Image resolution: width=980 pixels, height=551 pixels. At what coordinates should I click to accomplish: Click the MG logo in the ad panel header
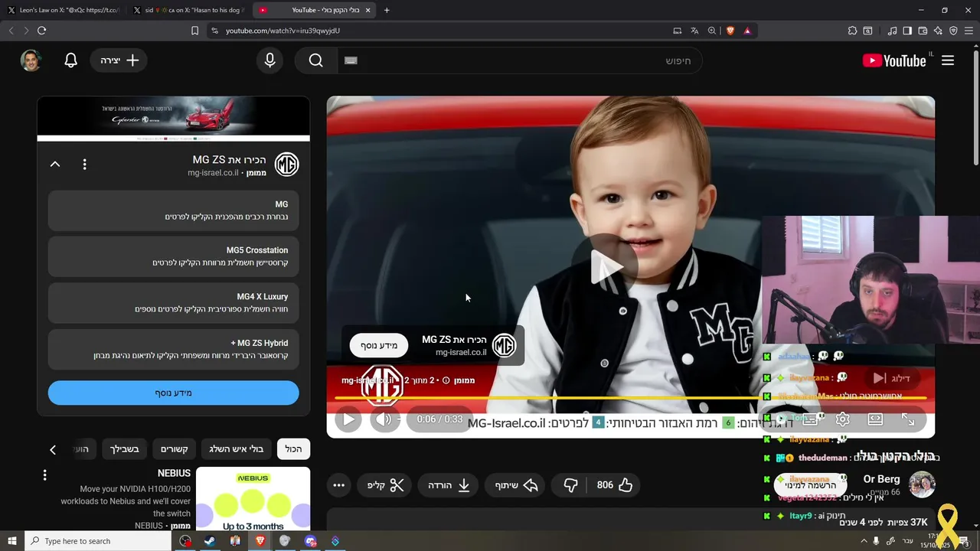(286, 165)
